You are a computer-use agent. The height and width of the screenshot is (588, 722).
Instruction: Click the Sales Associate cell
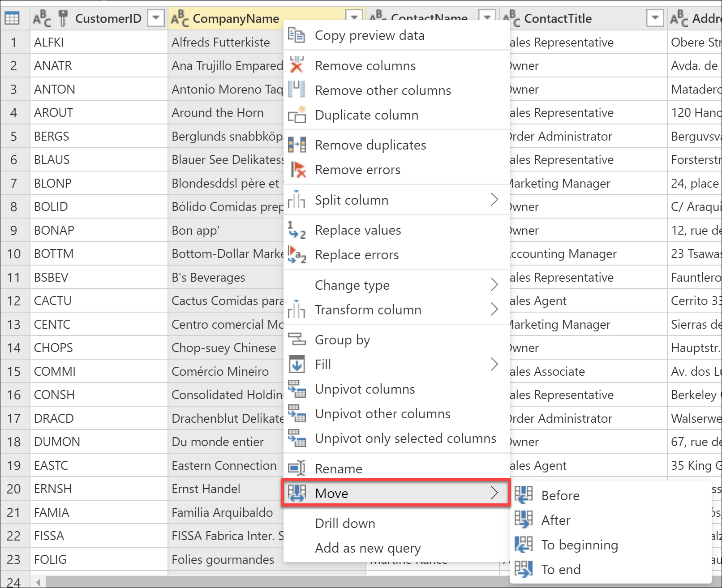588,371
